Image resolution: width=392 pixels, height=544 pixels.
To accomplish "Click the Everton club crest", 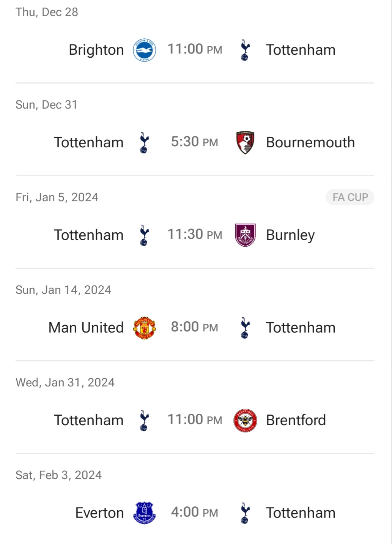I will click(x=144, y=513).
